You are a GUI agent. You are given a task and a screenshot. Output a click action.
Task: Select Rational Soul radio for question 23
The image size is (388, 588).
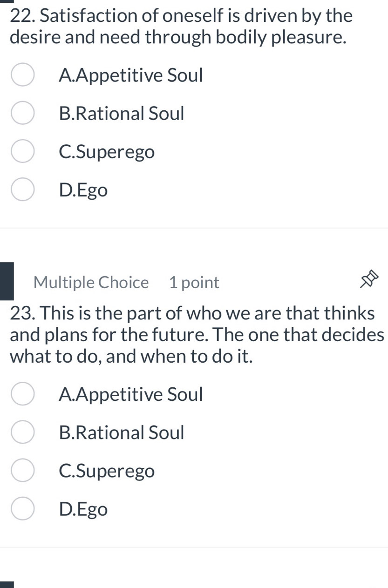coord(22,433)
